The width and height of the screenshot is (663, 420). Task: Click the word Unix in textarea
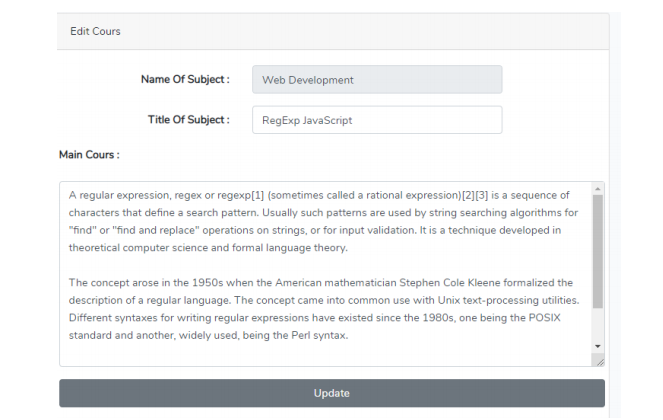[449, 300]
